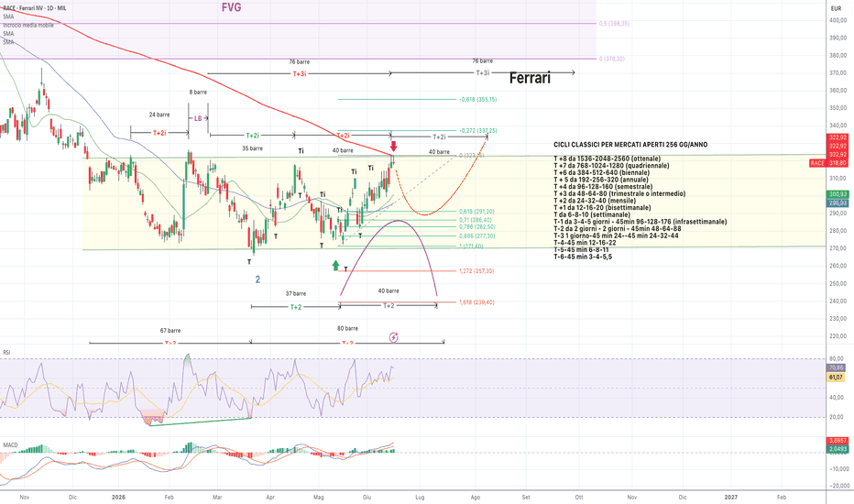Click the T +3 trimestrale cycle line

point(619,194)
